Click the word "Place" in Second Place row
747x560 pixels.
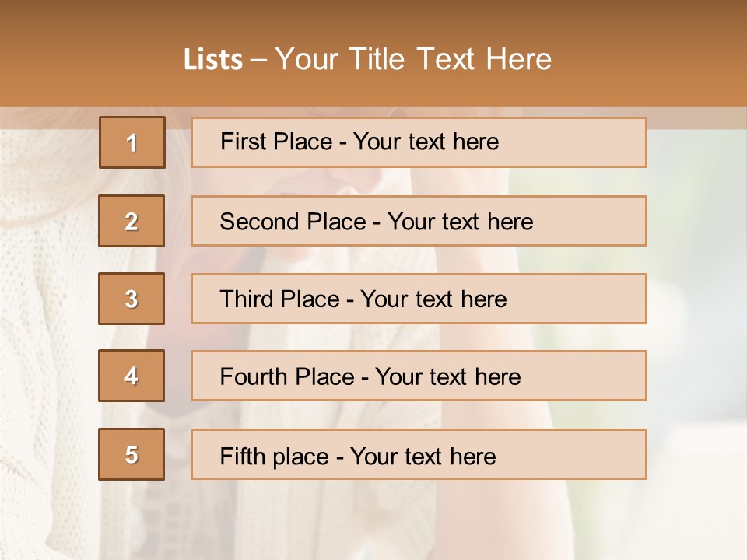pos(335,222)
